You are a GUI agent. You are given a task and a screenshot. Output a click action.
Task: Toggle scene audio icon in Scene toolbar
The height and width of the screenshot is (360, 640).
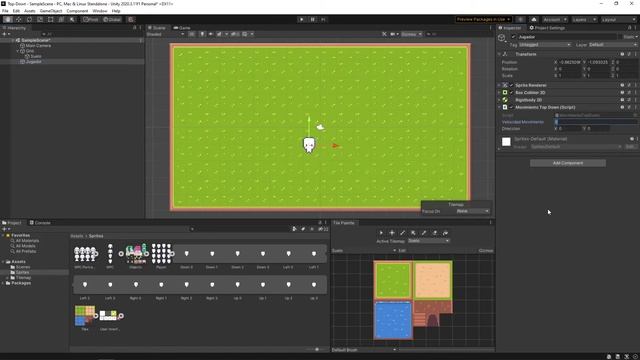tap(211, 34)
